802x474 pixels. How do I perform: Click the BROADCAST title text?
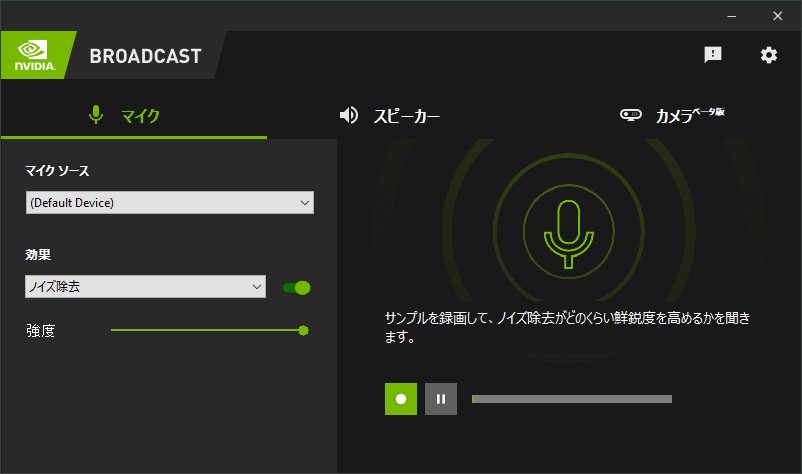[x=146, y=56]
